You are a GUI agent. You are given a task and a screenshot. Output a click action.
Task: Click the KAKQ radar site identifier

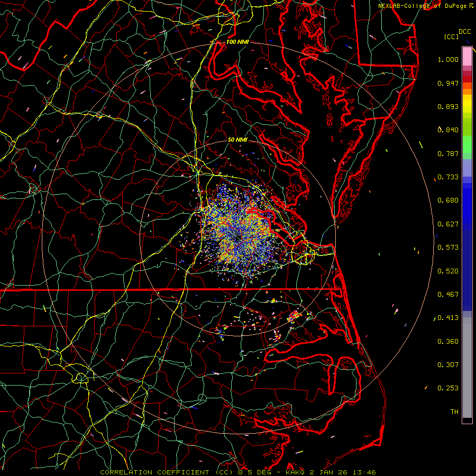296,472
